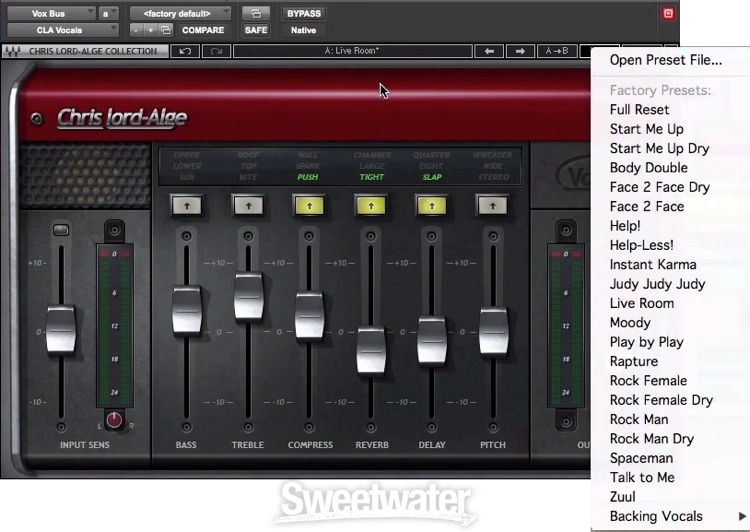This screenshot has width=750, height=532.
Task: Click the COMPRESS fader handle
Action: (309, 316)
